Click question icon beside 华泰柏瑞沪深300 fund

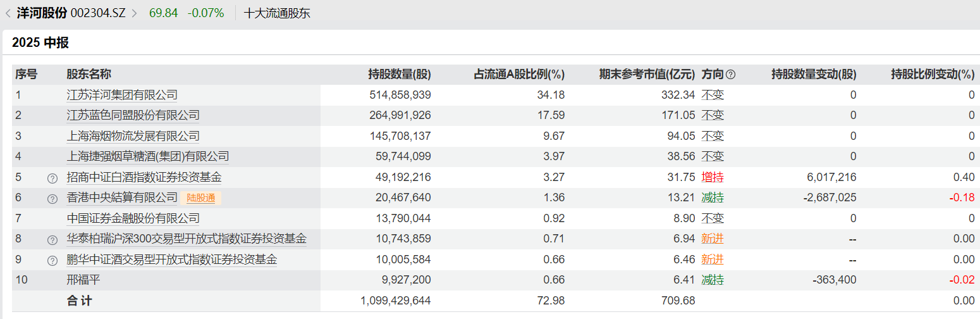coord(52,239)
